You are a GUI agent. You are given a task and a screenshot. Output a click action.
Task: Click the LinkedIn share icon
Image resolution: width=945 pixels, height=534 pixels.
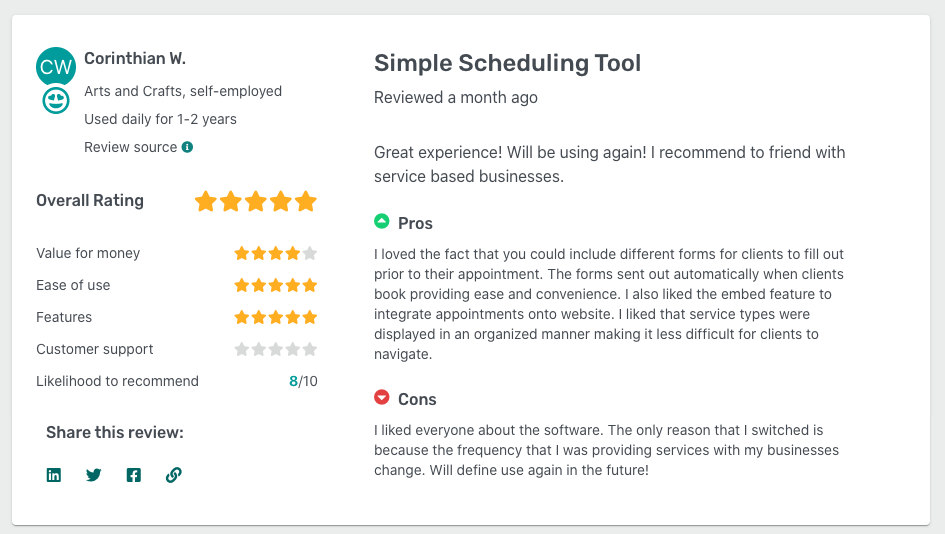[x=54, y=475]
